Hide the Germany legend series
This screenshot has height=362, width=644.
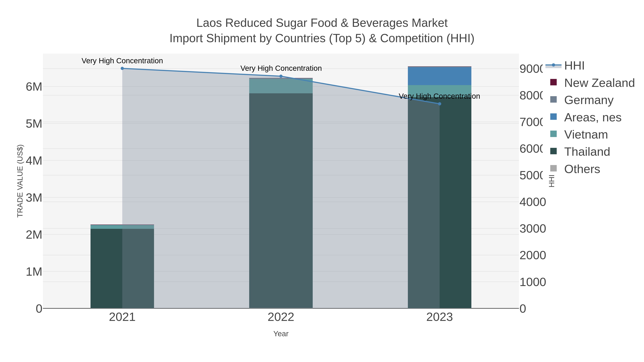click(x=582, y=100)
